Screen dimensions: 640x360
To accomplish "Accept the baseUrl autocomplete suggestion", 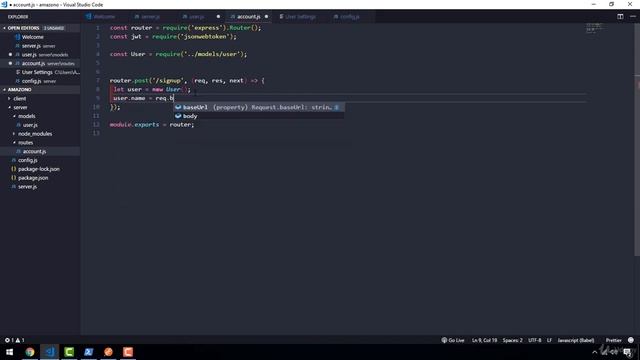I will 258,107.
